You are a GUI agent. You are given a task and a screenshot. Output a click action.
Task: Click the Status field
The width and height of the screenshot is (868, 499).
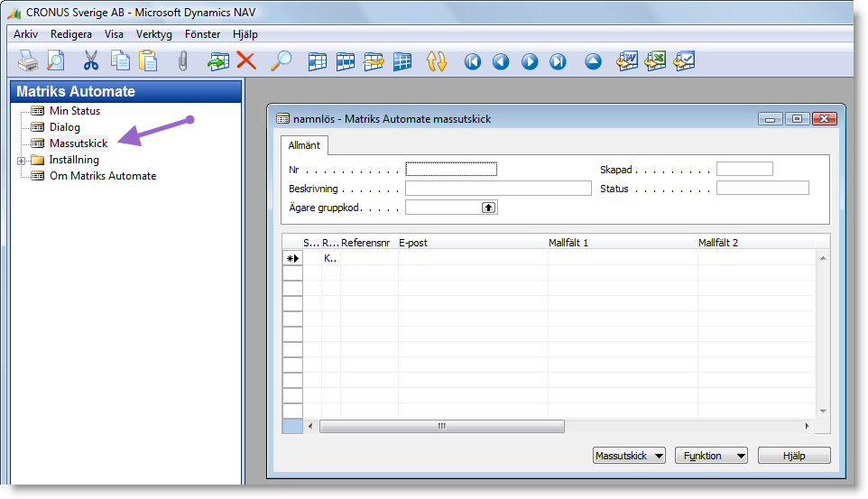(762, 189)
